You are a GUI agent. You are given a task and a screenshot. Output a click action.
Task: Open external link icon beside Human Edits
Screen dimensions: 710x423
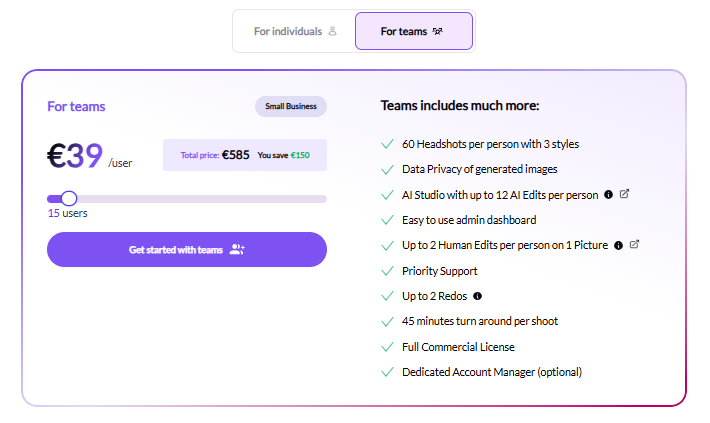[x=635, y=245]
